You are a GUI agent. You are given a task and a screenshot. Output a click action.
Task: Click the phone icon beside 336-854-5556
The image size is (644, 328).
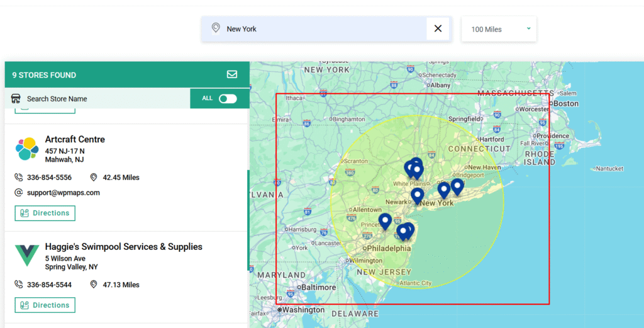click(x=18, y=177)
